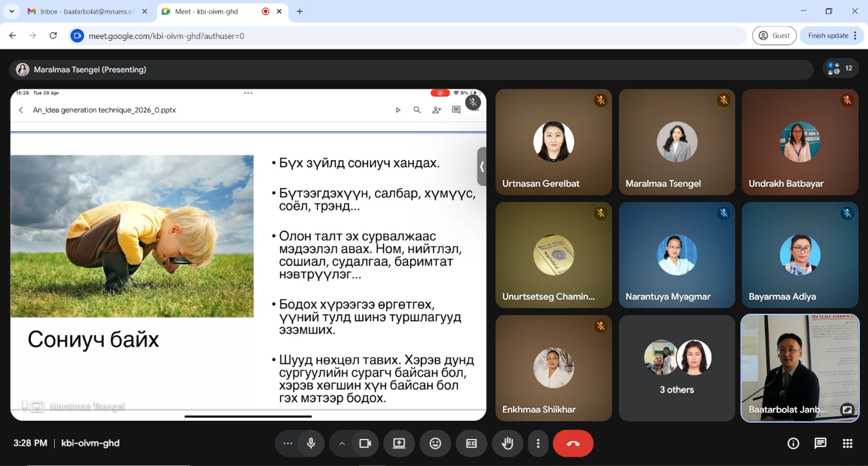Open the emoji reactions picker
This screenshot has width=868, height=466.
[435, 443]
